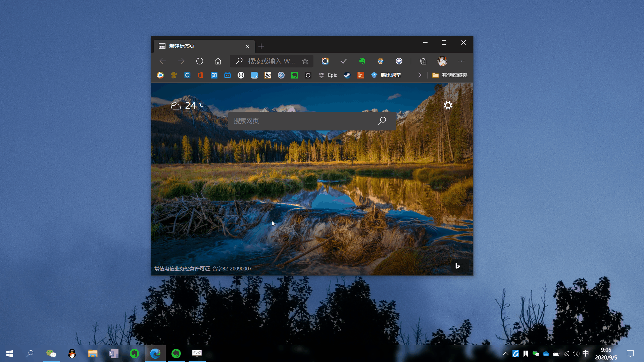Open the user profile avatar
The height and width of the screenshot is (362, 644).
442,61
